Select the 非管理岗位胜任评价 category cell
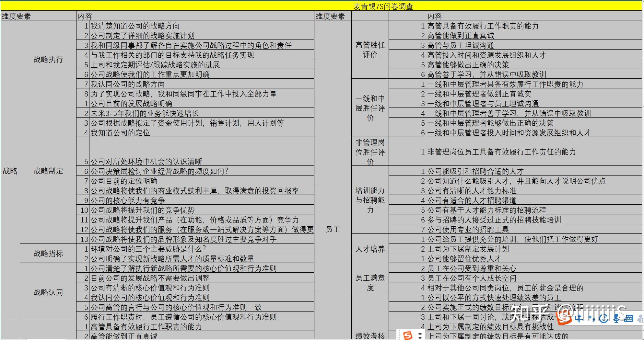Viewport: 644px width, 340px height. (x=370, y=152)
